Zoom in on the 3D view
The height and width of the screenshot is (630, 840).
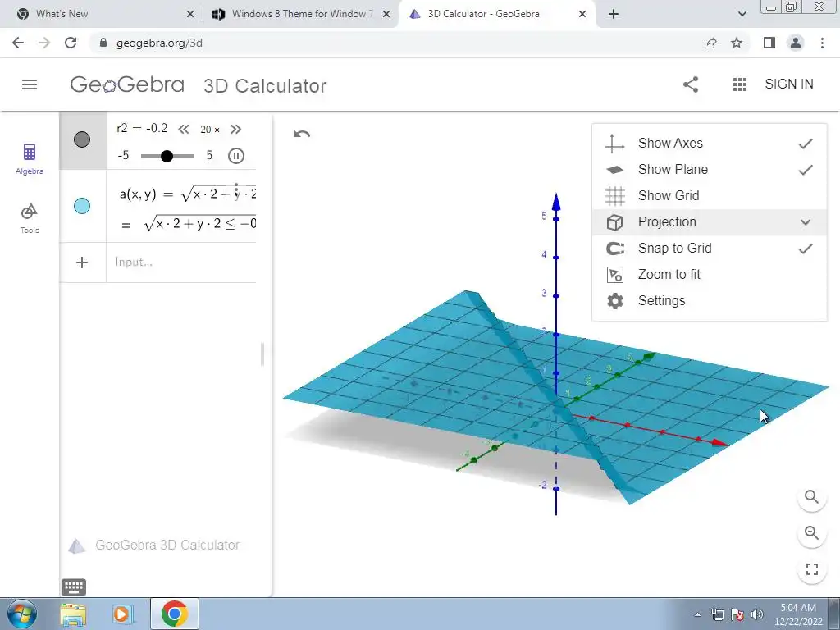click(x=811, y=497)
